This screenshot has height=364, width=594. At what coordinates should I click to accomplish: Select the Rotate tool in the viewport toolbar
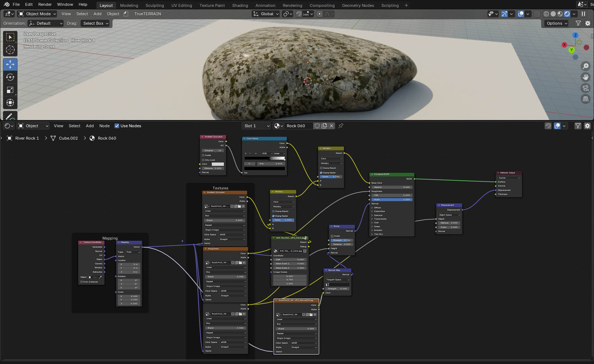(10, 77)
